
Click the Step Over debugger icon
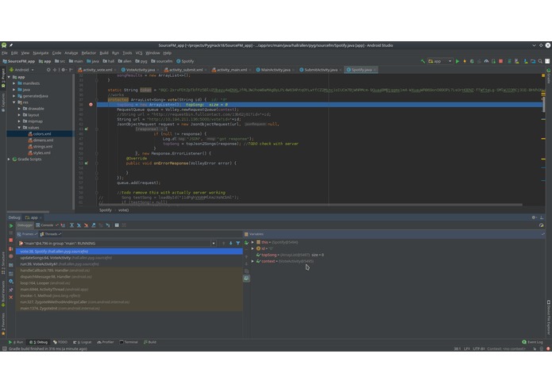[x=71, y=225]
